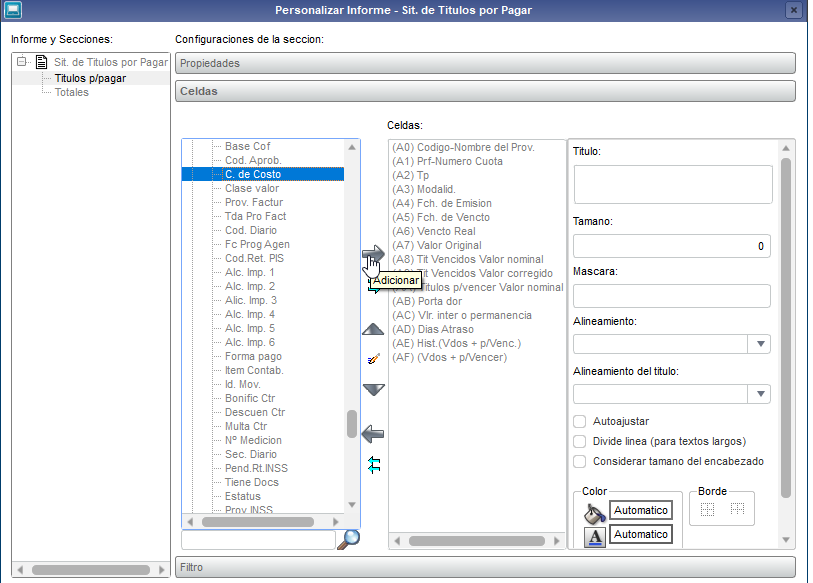This screenshot has width=813, height=583.
Task: Click the background color Automatico swatch
Action: coord(640,510)
